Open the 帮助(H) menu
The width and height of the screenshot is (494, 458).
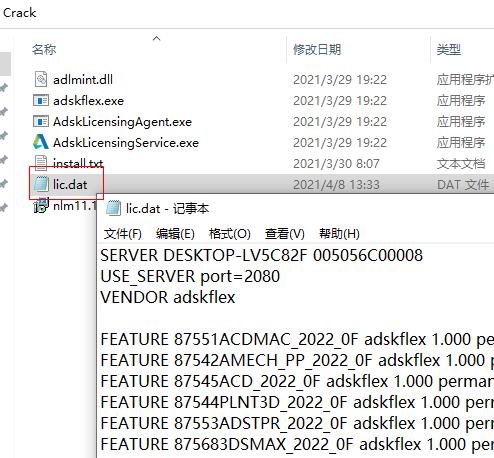coord(339,234)
